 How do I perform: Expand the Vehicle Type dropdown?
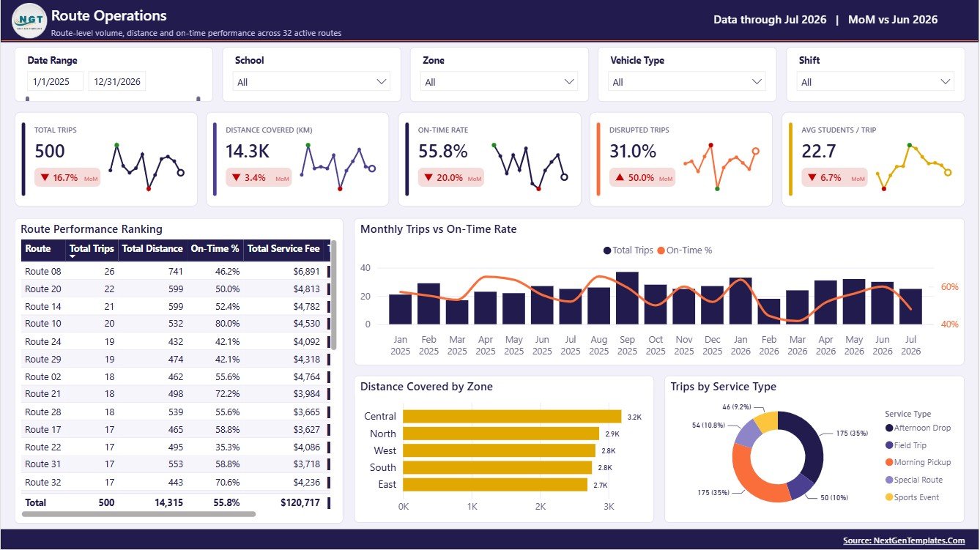click(688, 82)
